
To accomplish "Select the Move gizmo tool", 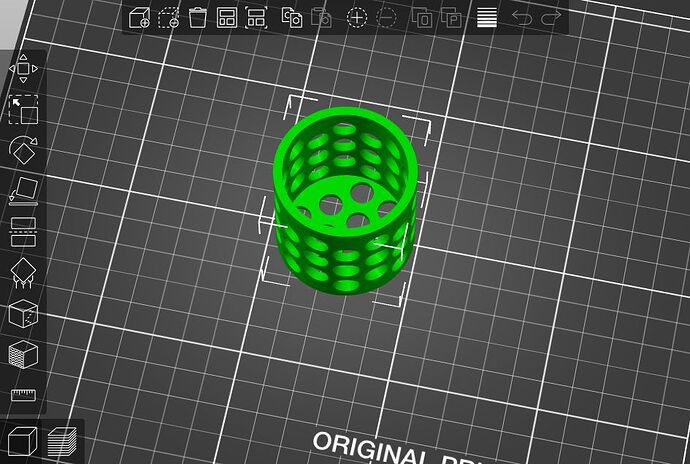I will click(23, 69).
